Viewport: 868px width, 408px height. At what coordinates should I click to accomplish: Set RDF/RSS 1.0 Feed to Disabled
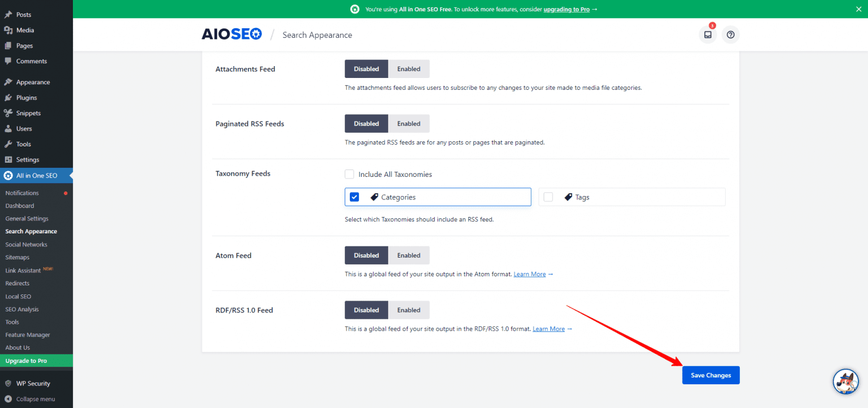coord(366,310)
